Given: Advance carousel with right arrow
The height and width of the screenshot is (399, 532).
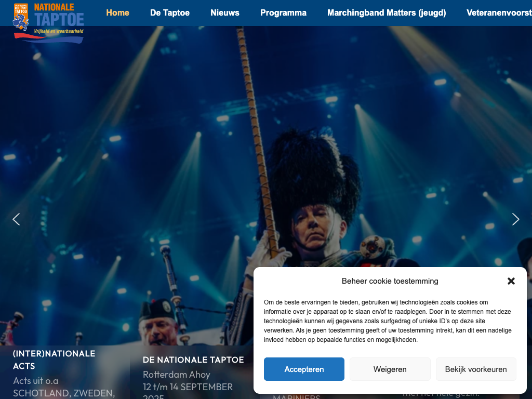Looking at the screenshot, I should (516, 219).
